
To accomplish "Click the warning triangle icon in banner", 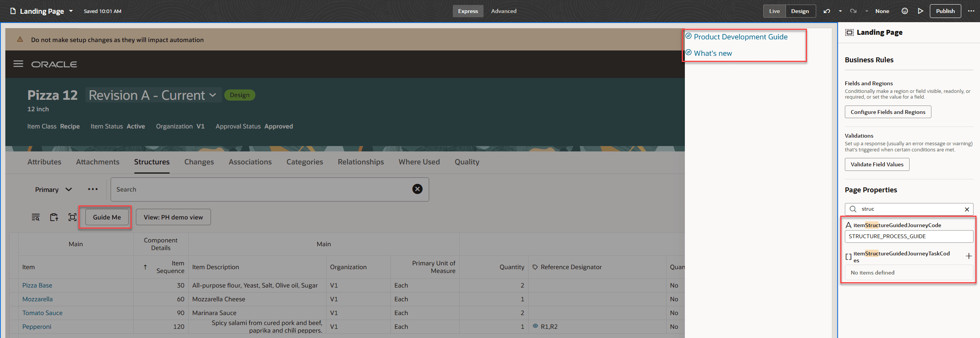I will 20,39.
